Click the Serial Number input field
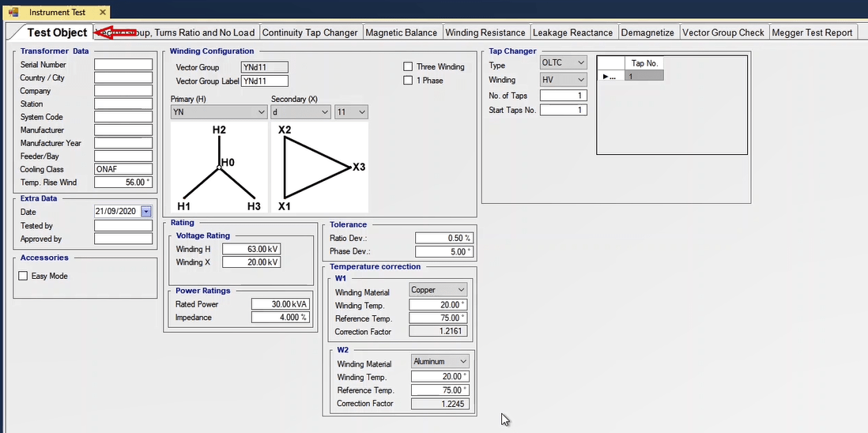868x433 pixels. pyautogui.click(x=123, y=65)
